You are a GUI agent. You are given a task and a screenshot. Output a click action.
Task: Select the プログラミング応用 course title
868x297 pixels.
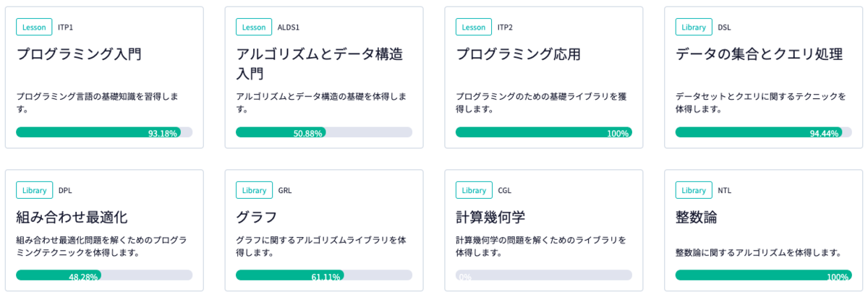[x=518, y=54]
